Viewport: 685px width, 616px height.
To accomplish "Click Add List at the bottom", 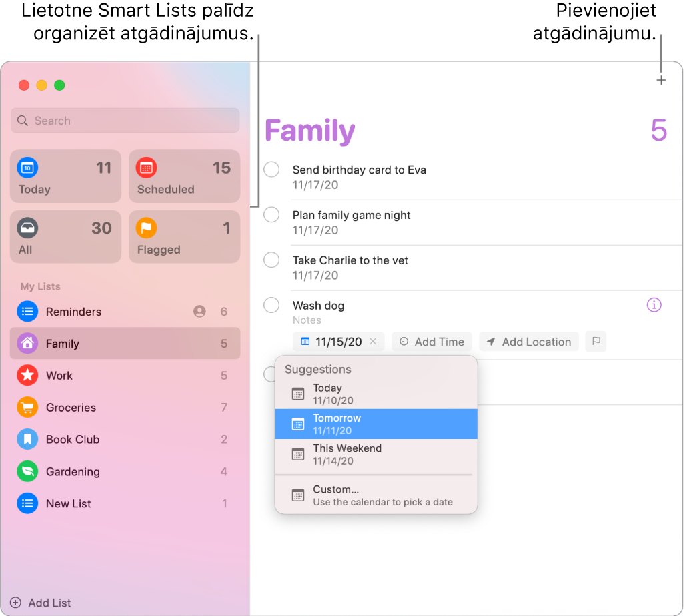I will [40, 603].
